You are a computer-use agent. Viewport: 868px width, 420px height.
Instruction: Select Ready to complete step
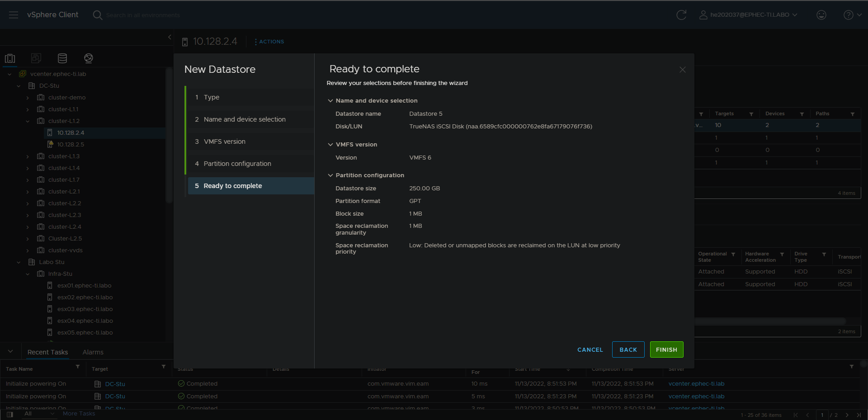coord(251,186)
